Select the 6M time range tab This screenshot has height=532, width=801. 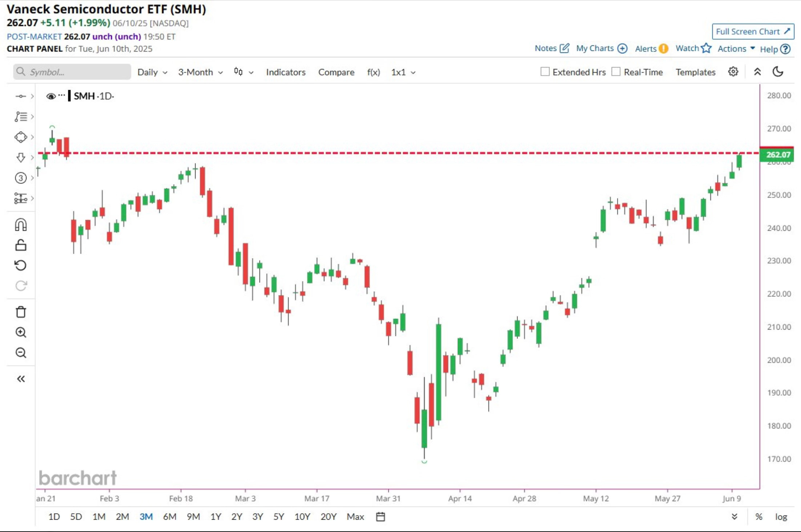(x=169, y=516)
